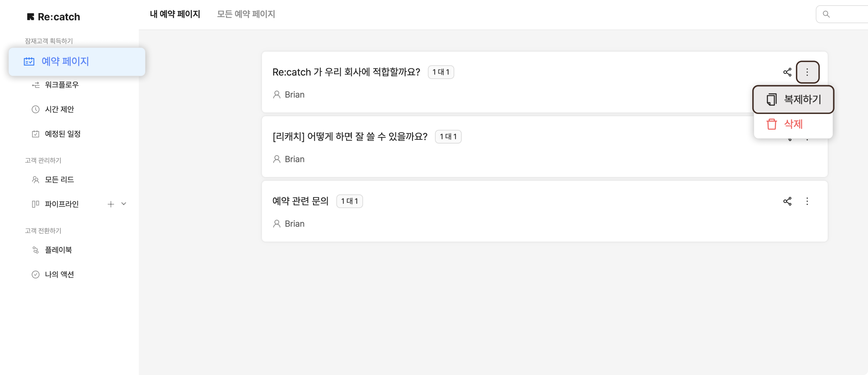Open the [리캐치] 어떻게 하면 잘 쓸 수 있을까요? card
This screenshot has width=868, height=375.
click(x=349, y=137)
